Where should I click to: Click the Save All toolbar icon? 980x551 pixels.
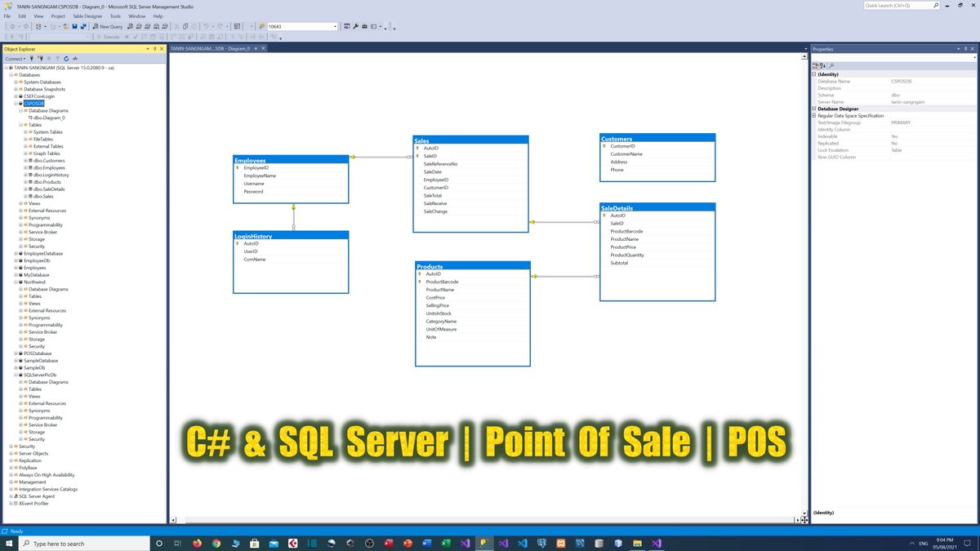pyautogui.click(x=83, y=26)
